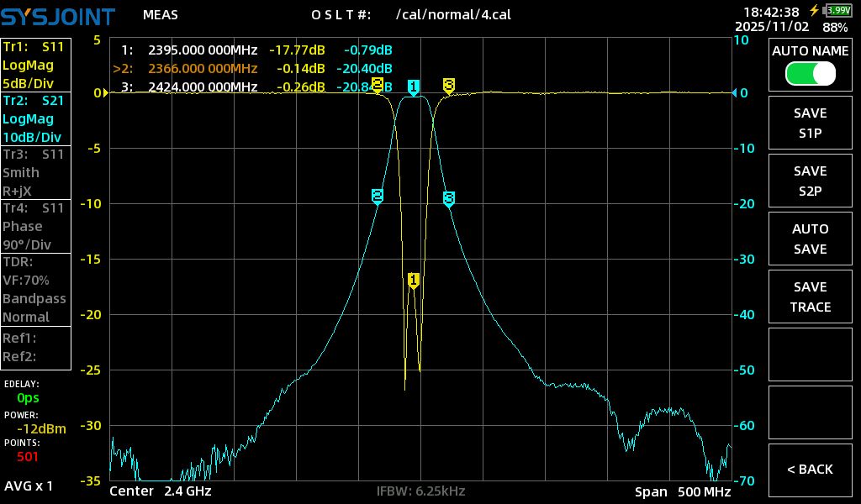Enable Tr4 S11 Phase trace
Viewport: 861px width, 504px height.
coord(36,226)
